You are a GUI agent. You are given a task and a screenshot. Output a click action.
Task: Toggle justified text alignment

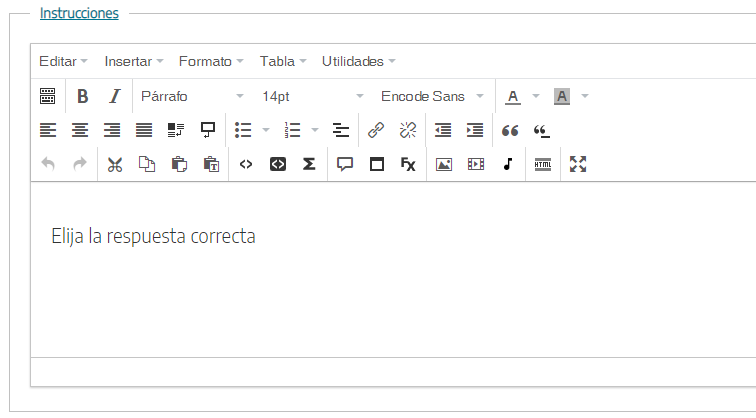pyautogui.click(x=144, y=130)
